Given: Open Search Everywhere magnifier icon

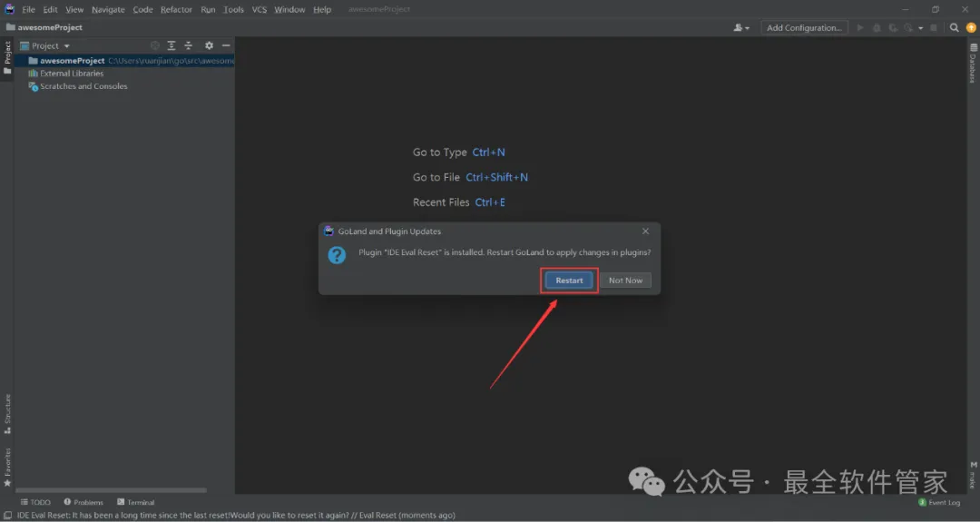Looking at the screenshot, I should coord(955,27).
